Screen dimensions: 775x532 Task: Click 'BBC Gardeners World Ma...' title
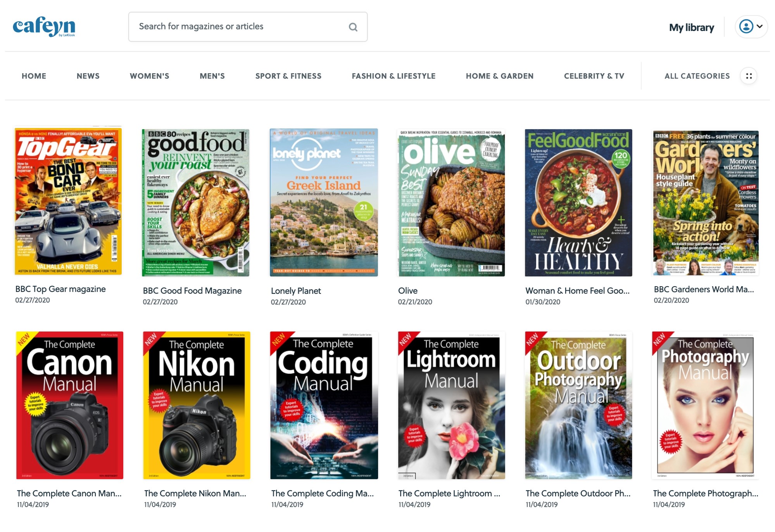[x=704, y=289]
